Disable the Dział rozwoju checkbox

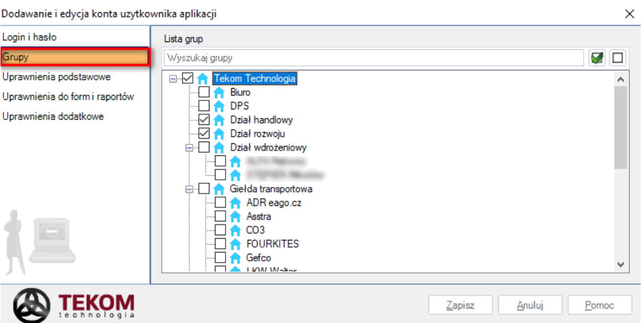(x=204, y=134)
